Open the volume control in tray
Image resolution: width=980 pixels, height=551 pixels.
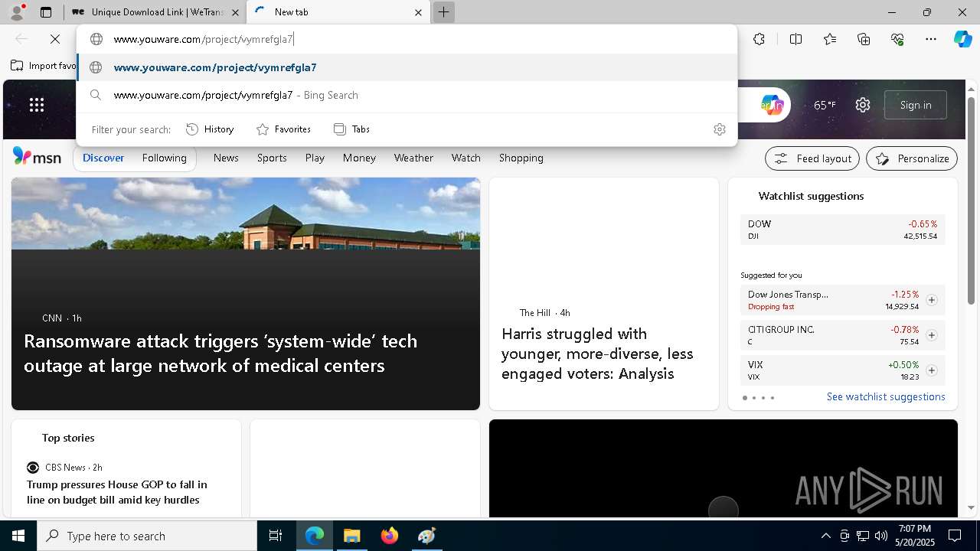pyautogui.click(x=880, y=536)
